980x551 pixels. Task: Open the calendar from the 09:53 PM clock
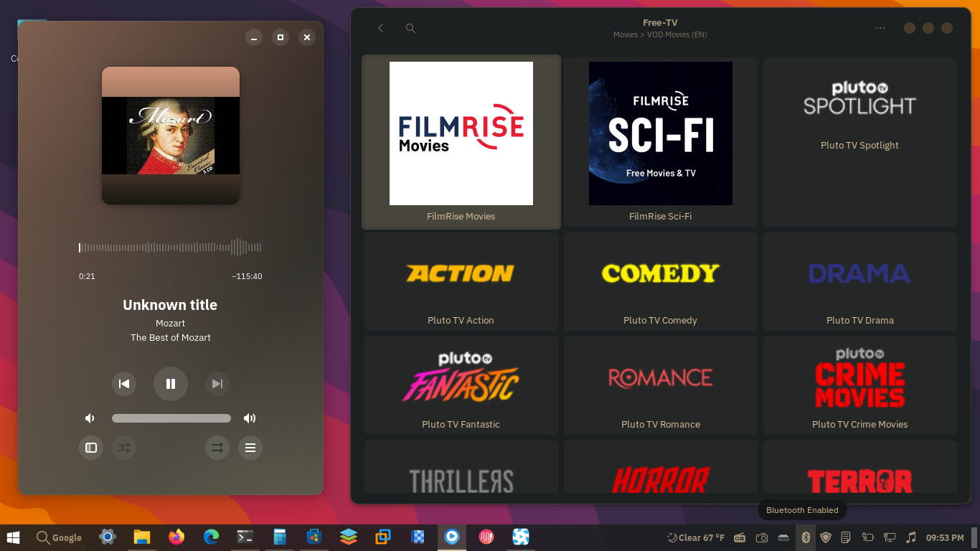pos(945,537)
